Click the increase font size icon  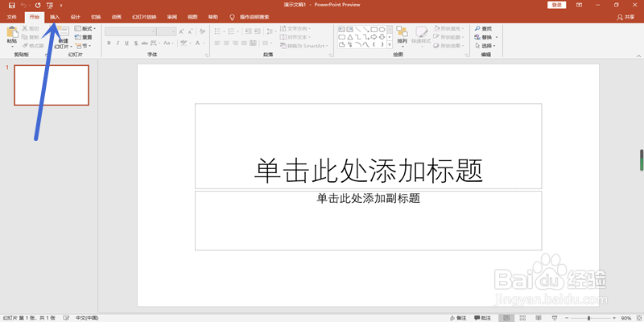(x=181, y=31)
